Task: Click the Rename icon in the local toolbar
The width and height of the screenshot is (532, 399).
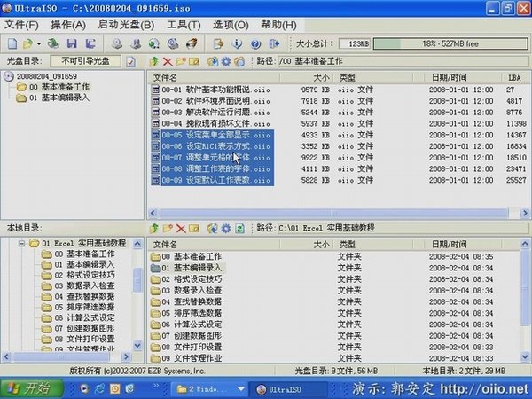Action: [194, 229]
